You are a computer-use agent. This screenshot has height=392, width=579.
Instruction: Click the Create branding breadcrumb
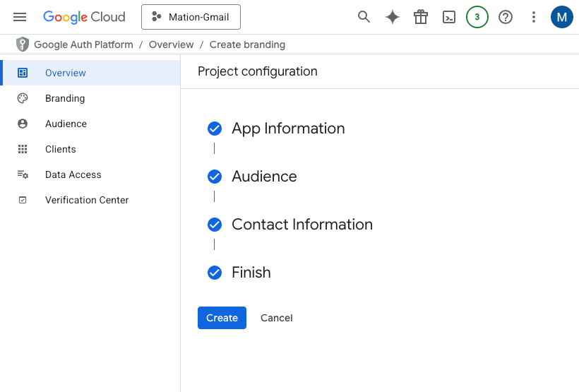(247, 44)
